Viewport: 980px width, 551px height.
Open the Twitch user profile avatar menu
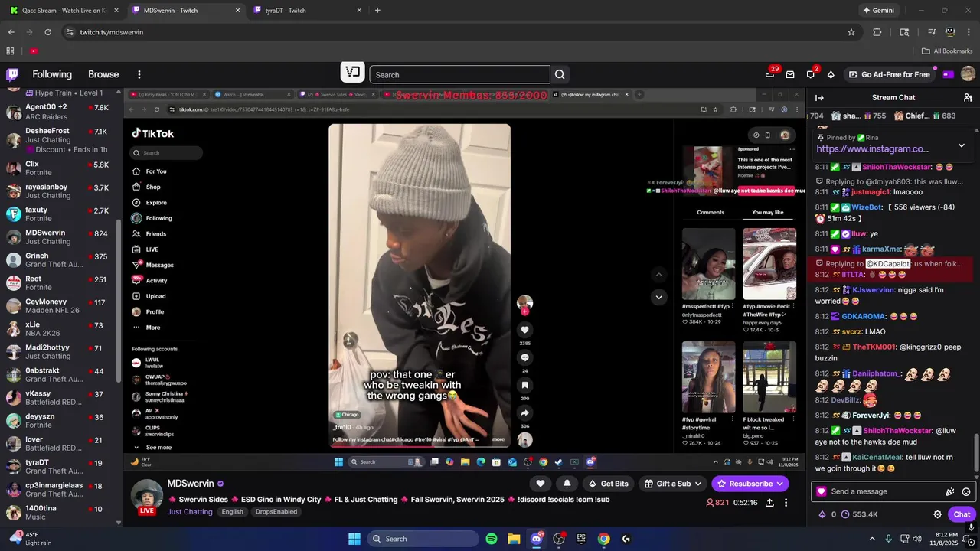[x=968, y=74]
